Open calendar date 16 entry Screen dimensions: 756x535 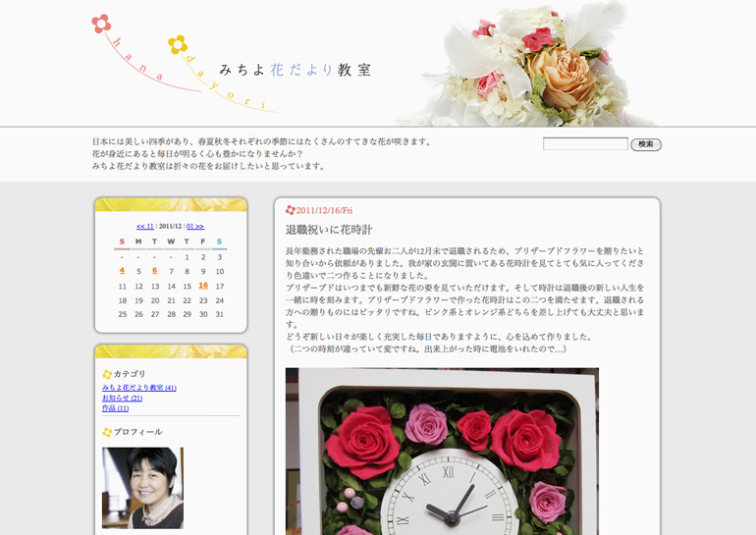click(203, 286)
